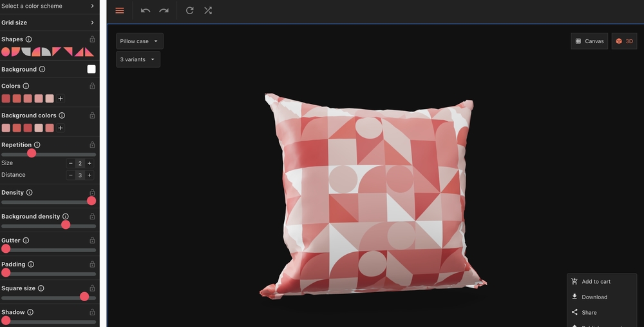Viewport: 644px width, 327px height.
Task: Click the white Background color swatch
Action: pyautogui.click(x=91, y=69)
